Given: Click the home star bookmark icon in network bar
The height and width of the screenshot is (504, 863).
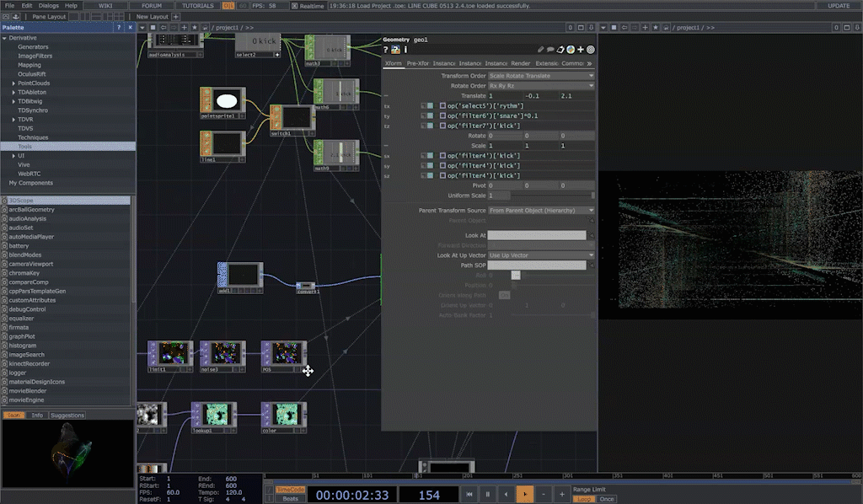Looking at the screenshot, I should (195, 28).
